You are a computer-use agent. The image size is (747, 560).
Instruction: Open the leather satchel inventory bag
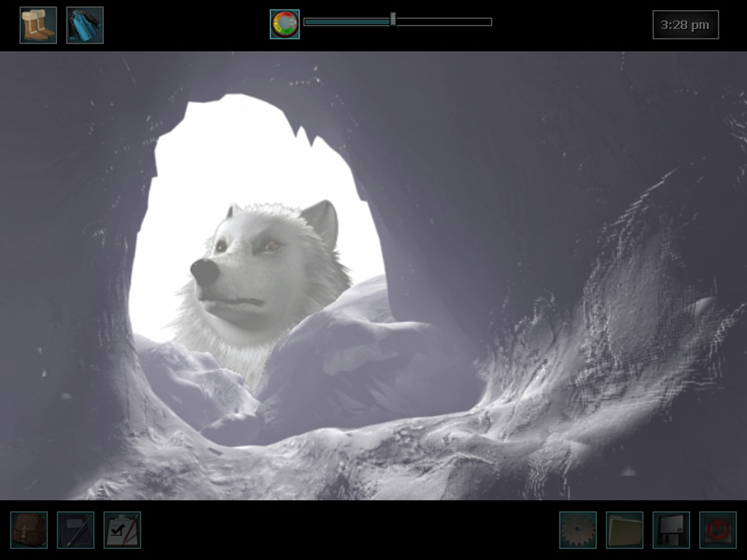pyautogui.click(x=29, y=529)
